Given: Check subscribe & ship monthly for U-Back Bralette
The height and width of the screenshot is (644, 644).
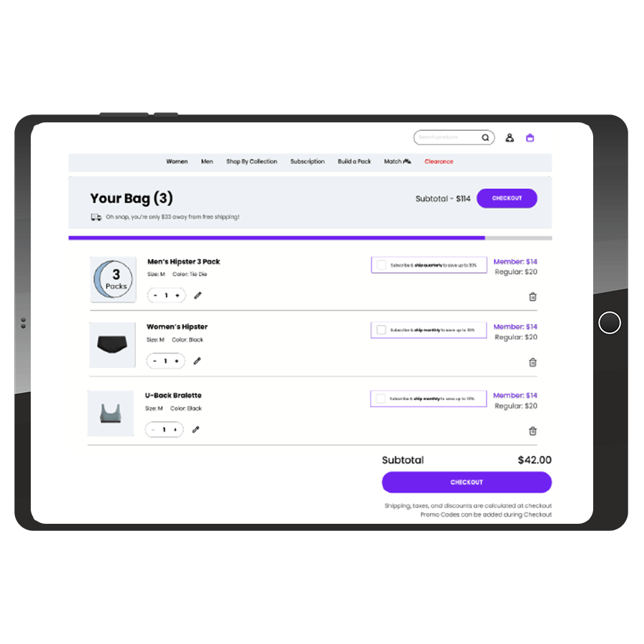Looking at the screenshot, I should tap(381, 399).
